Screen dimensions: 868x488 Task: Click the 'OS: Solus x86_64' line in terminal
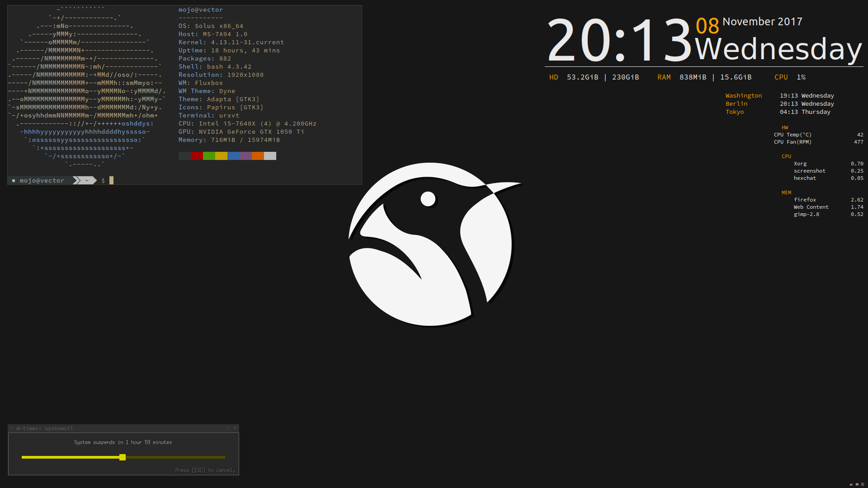click(x=211, y=26)
